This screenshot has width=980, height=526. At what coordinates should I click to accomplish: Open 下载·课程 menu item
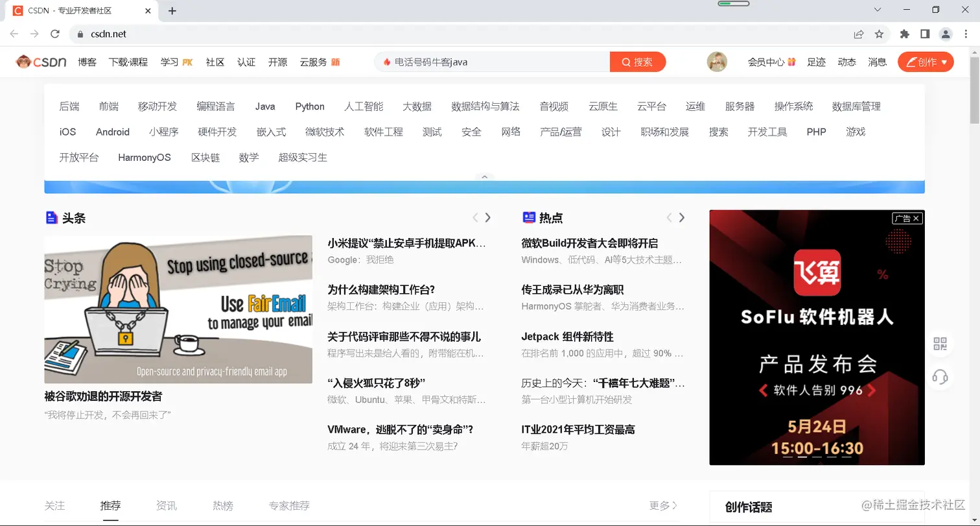click(x=128, y=62)
